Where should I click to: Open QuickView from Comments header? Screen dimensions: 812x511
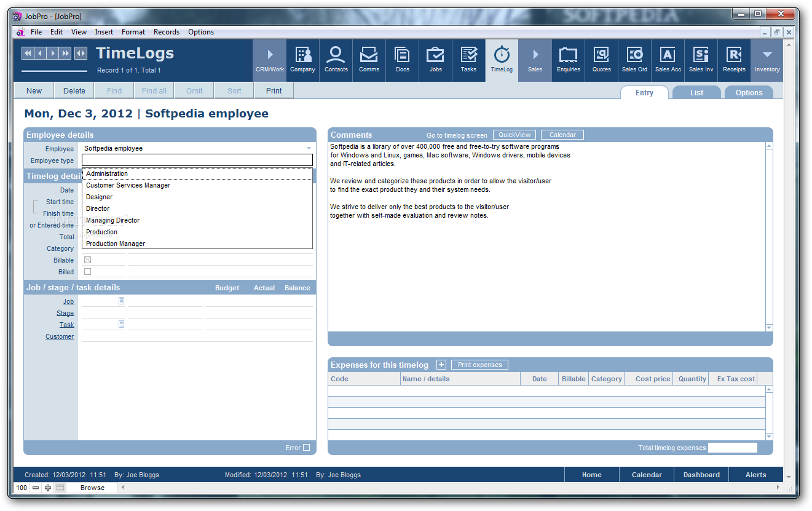pyautogui.click(x=514, y=135)
